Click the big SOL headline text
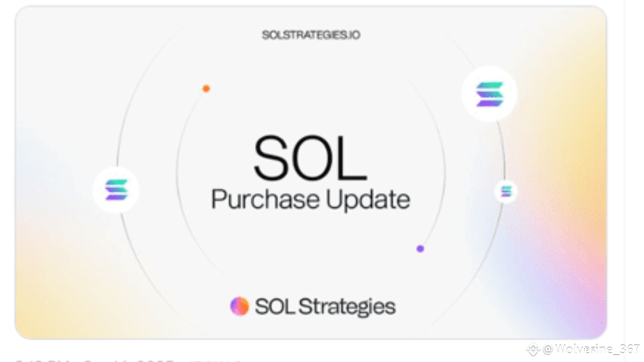644x362 pixels. coord(309,158)
